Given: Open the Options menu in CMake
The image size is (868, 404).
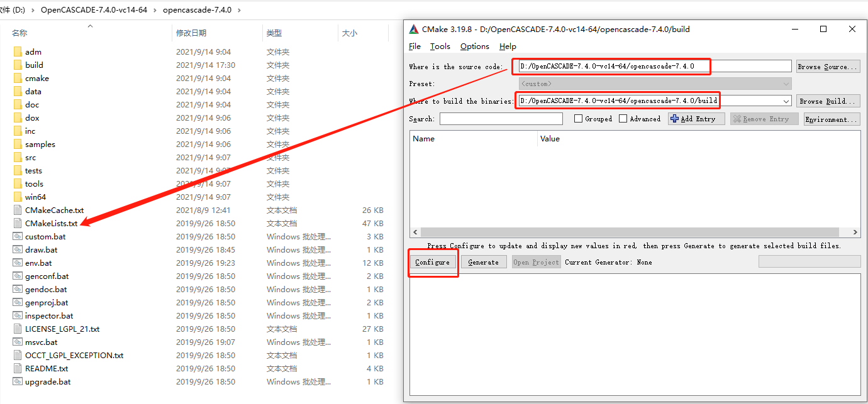Looking at the screenshot, I should pyautogui.click(x=474, y=46).
